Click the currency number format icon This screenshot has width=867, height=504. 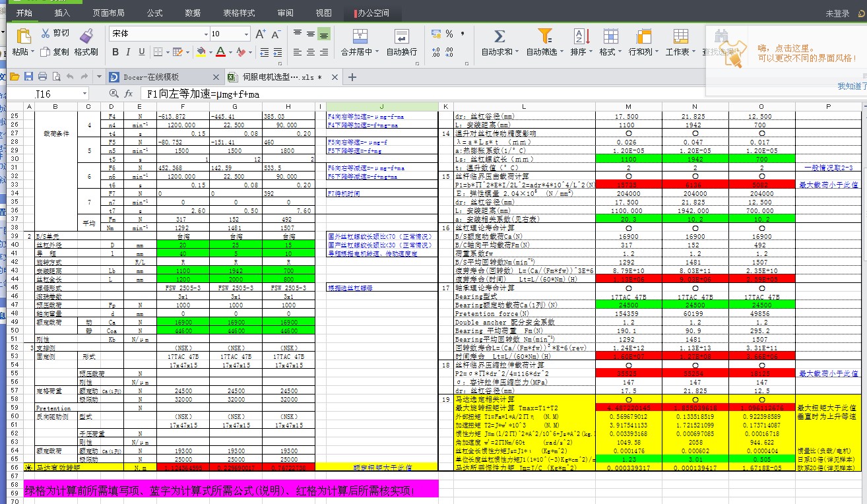click(435, 34)
